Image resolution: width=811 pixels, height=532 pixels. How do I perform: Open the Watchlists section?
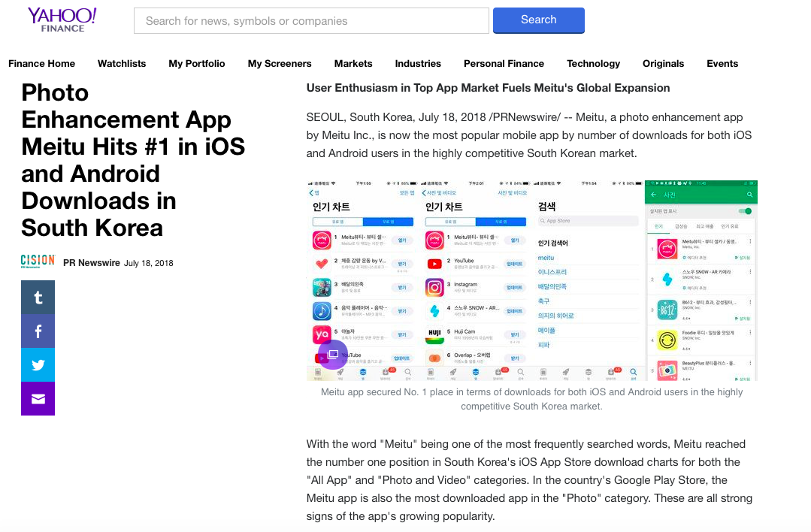(122, 64)
